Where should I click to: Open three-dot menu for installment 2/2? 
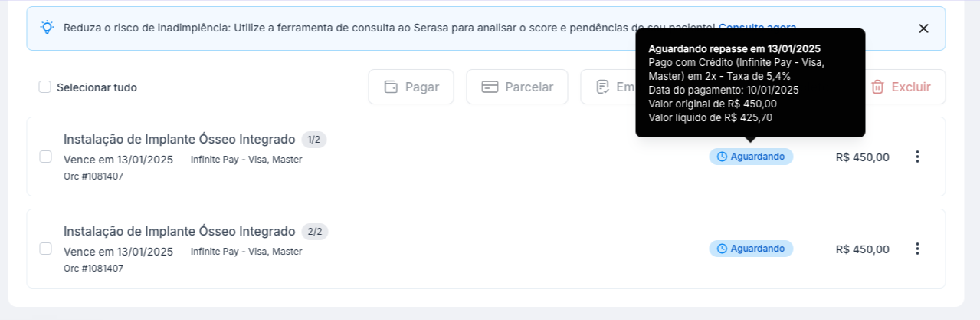(x=917, y=249)
